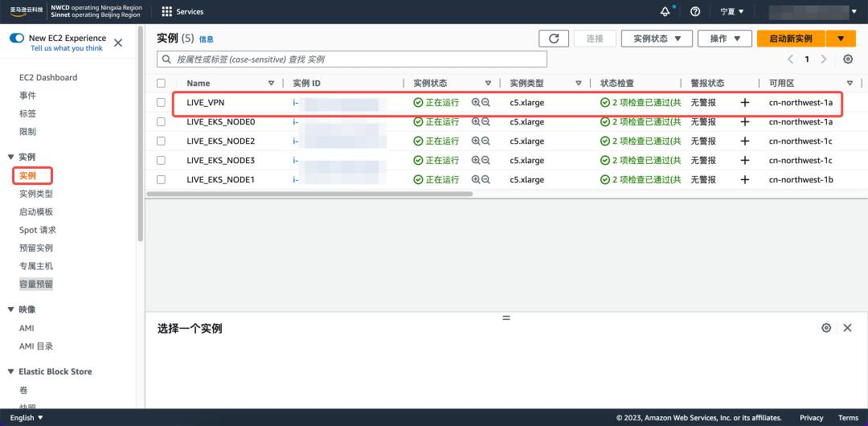Viewport: 868px width, 426px height.
Task: Click zoom-out icon on LIVE_EKS_NODE0 row
Action: click(x=485, y=122)
